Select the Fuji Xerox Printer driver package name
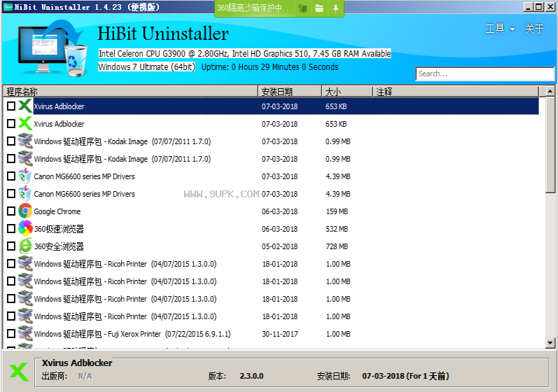Image resolution: width=558 pixels, height=392 pixels. (x=132, y=334)
